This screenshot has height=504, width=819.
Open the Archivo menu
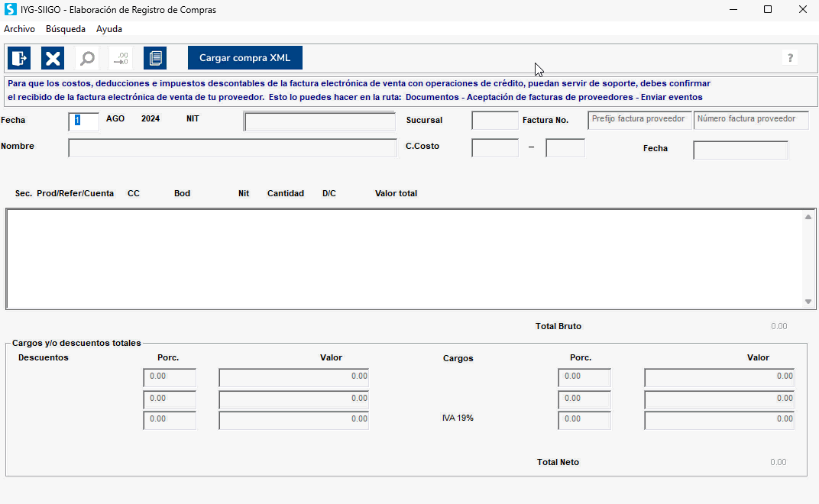19,29
